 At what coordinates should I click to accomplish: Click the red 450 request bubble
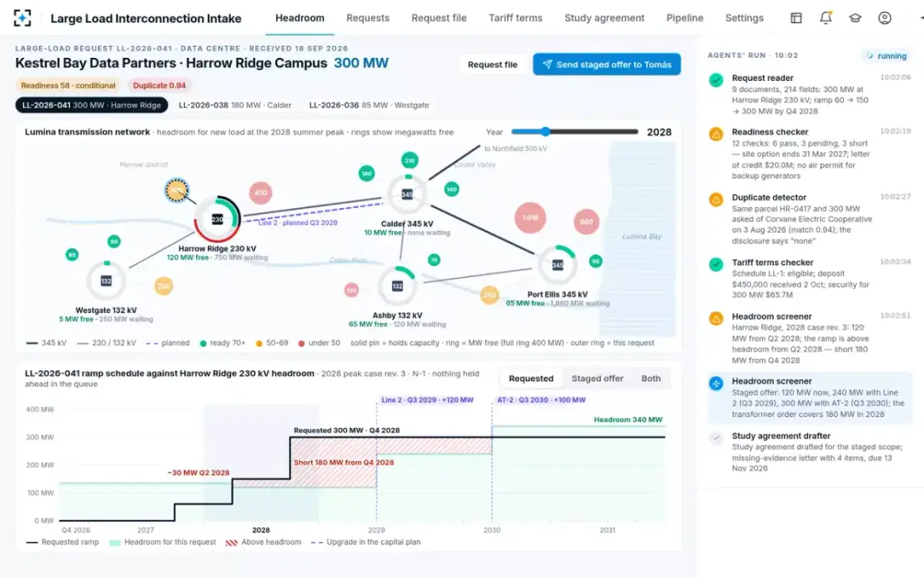(261, 193)
